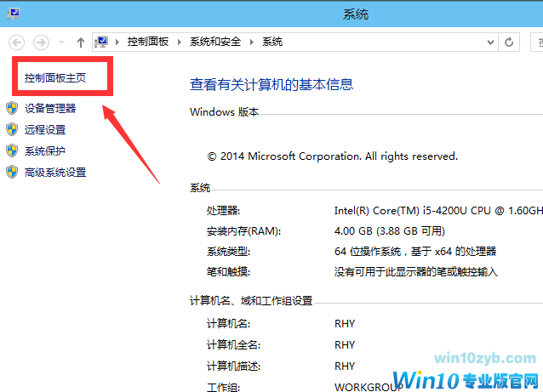The height and width of the screenshot is (392, 543).
Task: Click shield icon beside 高级系统设置
Action: (x=12, y=172)
